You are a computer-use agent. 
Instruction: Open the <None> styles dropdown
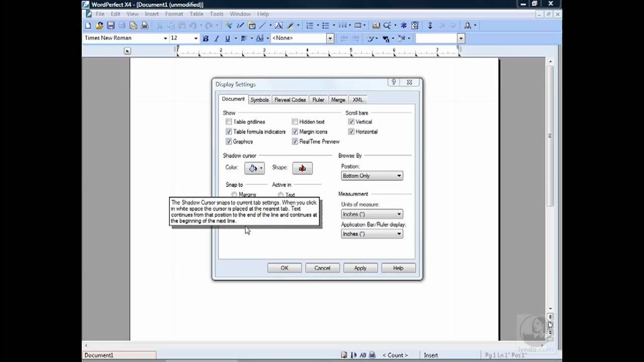coord(330,38)
